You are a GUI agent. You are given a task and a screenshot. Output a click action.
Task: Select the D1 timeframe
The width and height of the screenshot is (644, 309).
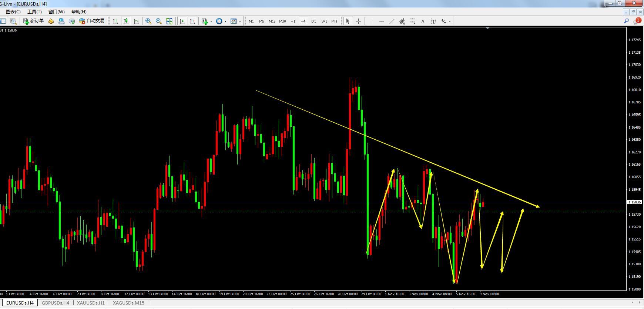pos(313,21)
